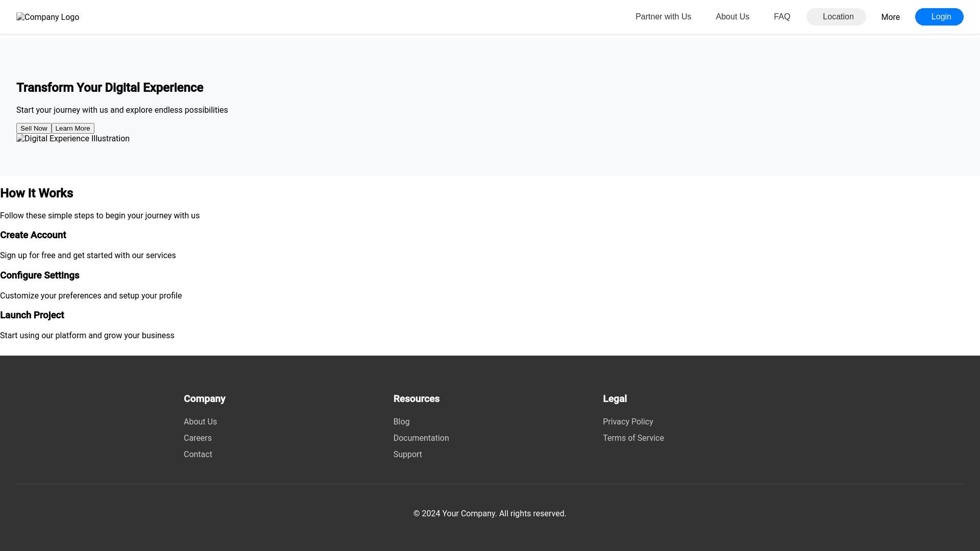Open footer About Us link
Viewport: 980px width, 551px height.
[200, 422]
